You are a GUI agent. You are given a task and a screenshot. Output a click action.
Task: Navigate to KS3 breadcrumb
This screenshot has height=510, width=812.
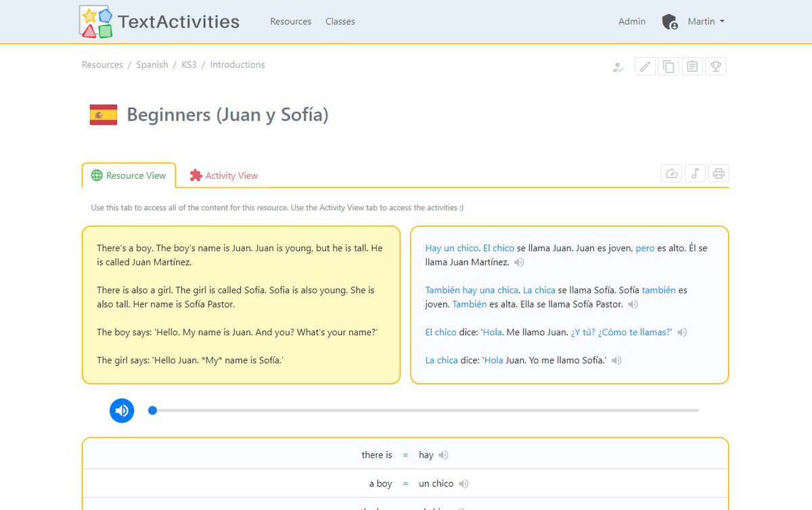coord(189,65)
